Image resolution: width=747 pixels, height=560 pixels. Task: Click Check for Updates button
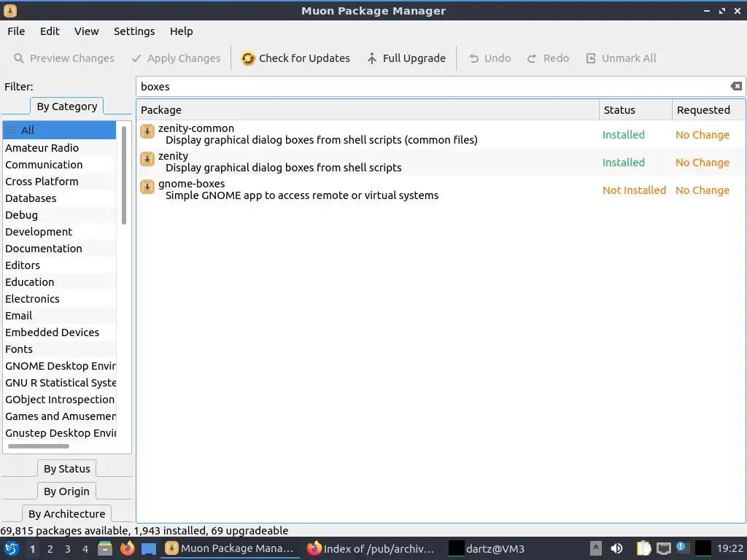[295, 58]
